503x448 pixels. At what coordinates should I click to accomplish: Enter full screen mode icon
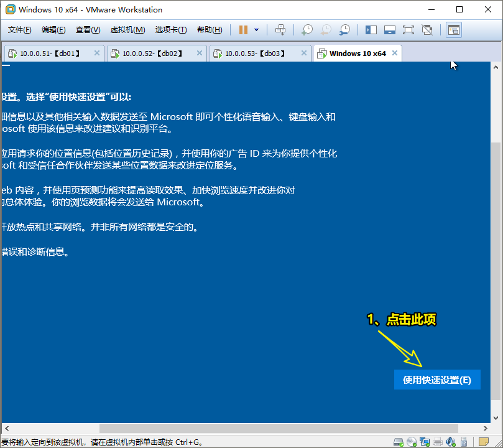pyautogui.click(x=408, y=30)
